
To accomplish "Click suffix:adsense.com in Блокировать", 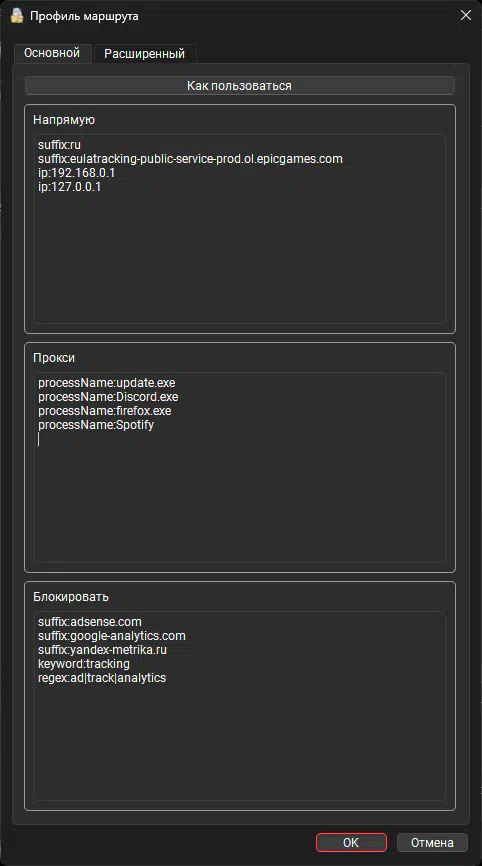I will pos(90,622).
